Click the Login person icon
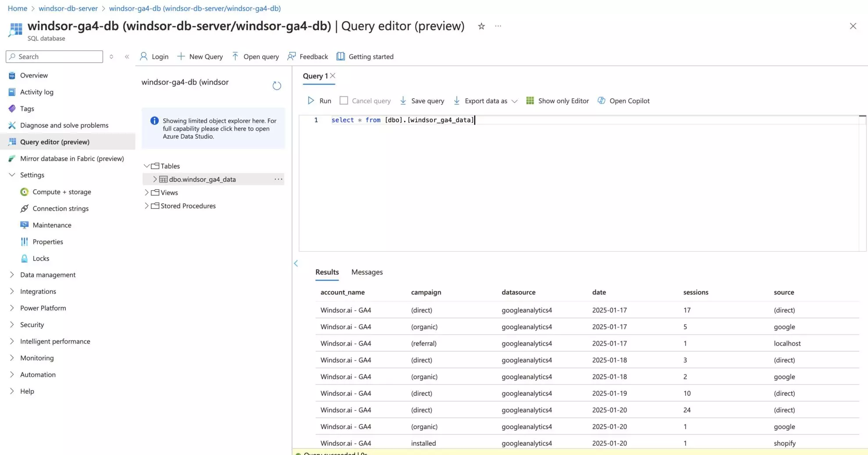This screenshot has width=868, height=455. tap(143, 56)
